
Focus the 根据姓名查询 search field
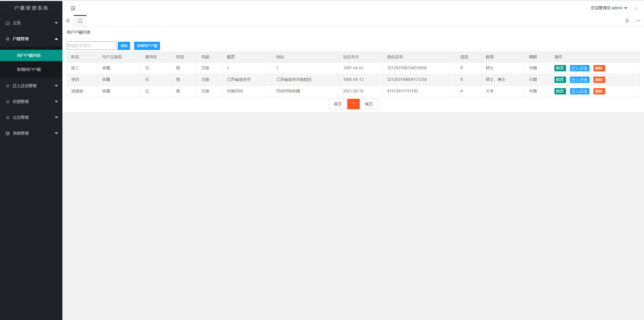coord(91,46)
